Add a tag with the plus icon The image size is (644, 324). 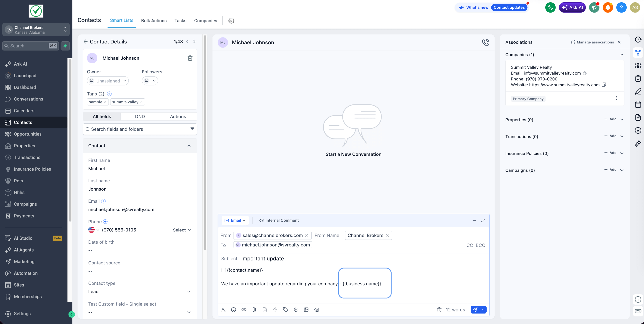click(x=109, y=94)
